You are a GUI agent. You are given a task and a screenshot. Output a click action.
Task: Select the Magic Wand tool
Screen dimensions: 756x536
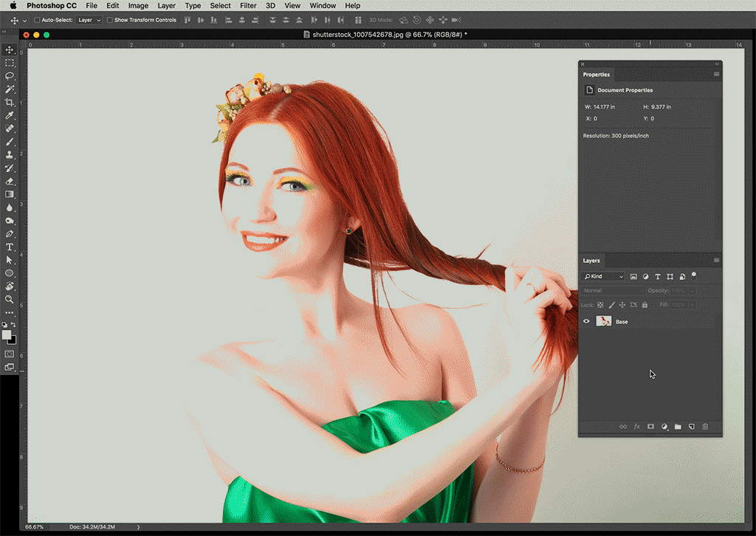coord(10,89)
